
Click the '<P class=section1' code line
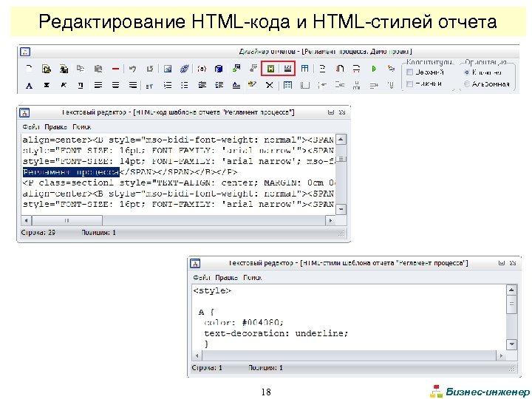(179, 183)
